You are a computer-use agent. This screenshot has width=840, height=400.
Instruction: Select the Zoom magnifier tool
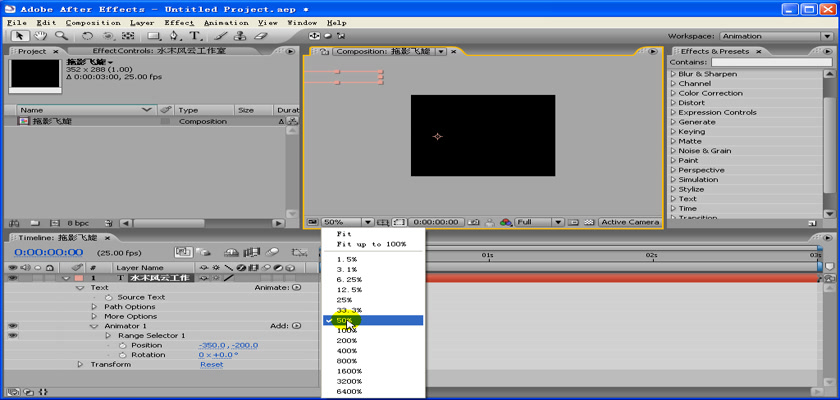(x=61, y=36)
